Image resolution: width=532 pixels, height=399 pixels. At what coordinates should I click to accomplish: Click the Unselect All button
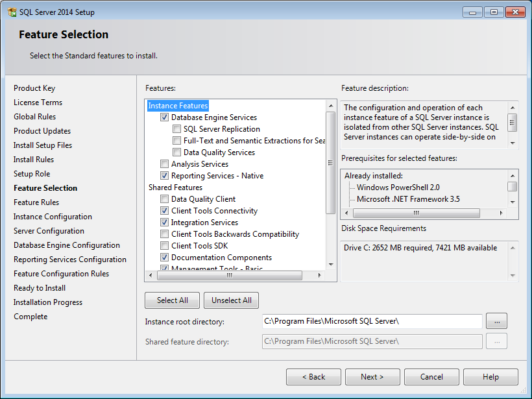pos(232,300)
